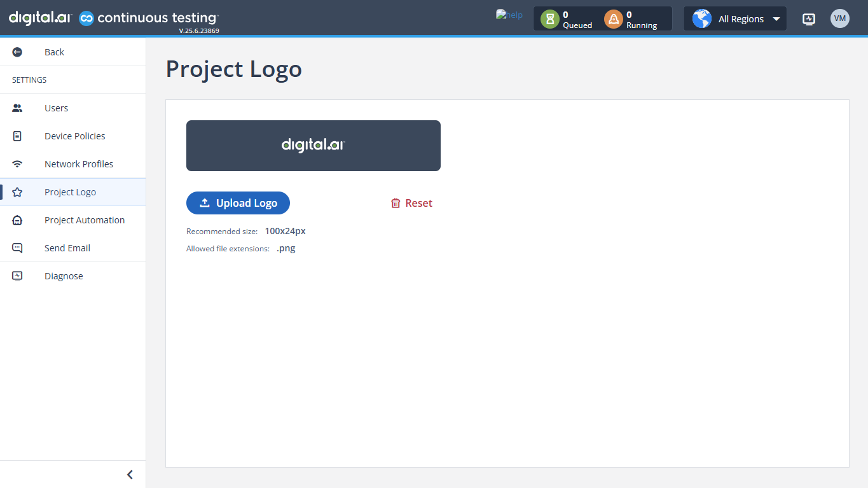Open the VM user avatar menu
Viewport: 868px width, 488px height.
(840, 18)
